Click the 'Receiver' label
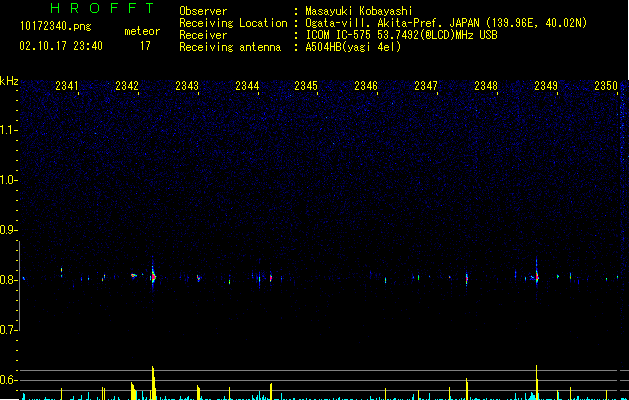Image resolution: width=629 pixels, height=400 pixels. coord(203,35)
